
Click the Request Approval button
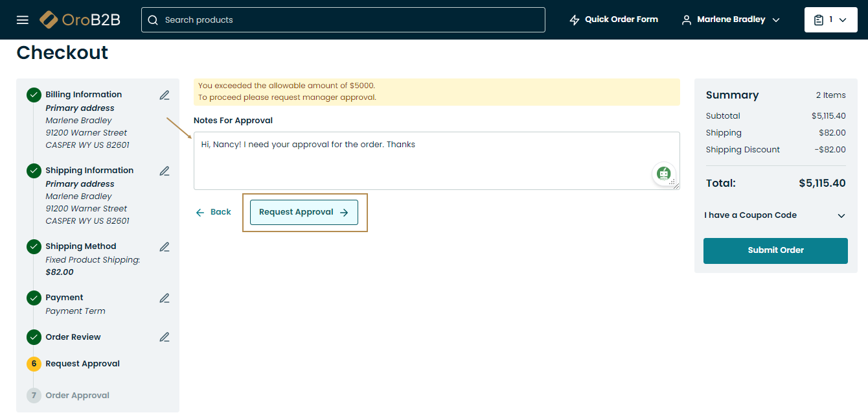pos(304,212)
